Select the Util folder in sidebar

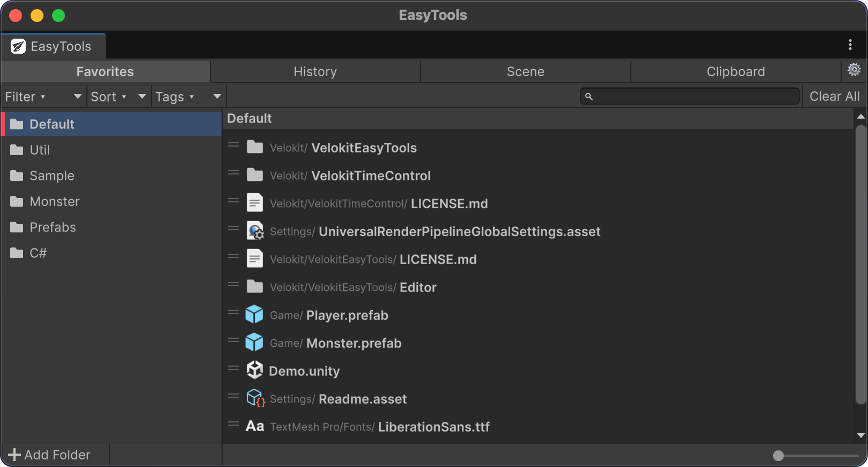pos(112,150)
